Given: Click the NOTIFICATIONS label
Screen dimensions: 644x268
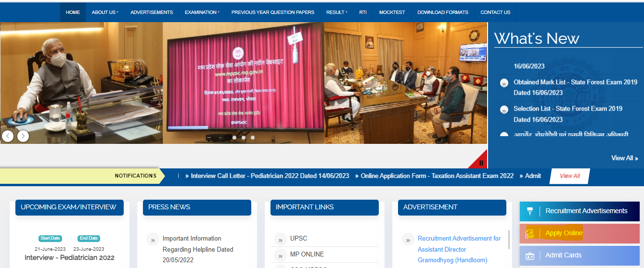Looking at the screenshot, I should click(135, 176).
